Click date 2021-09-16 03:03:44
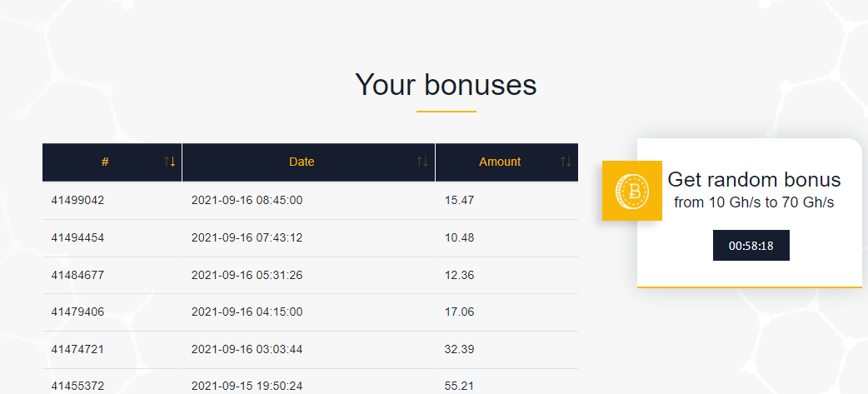Viewport: 868px width, 394px height. [x=247, y=349]
